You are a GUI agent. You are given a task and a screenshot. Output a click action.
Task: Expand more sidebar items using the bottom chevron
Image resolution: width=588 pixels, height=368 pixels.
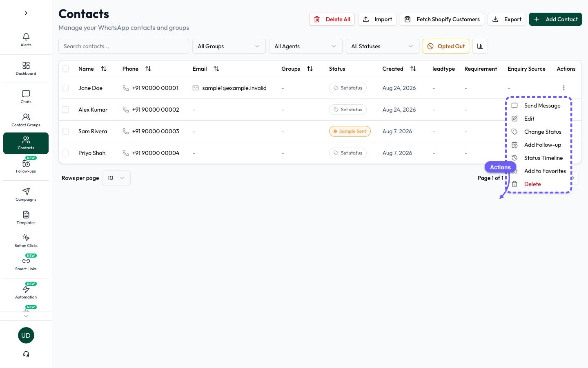[26, 316]
